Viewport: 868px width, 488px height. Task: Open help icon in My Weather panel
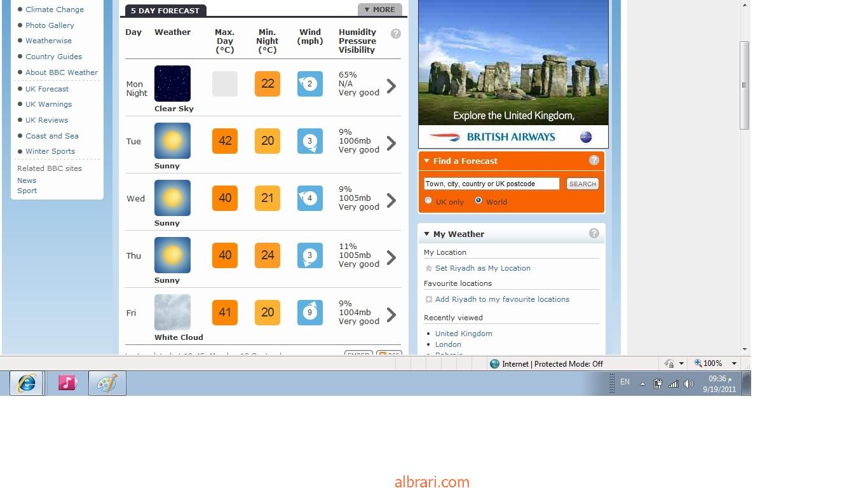[594, 233]
